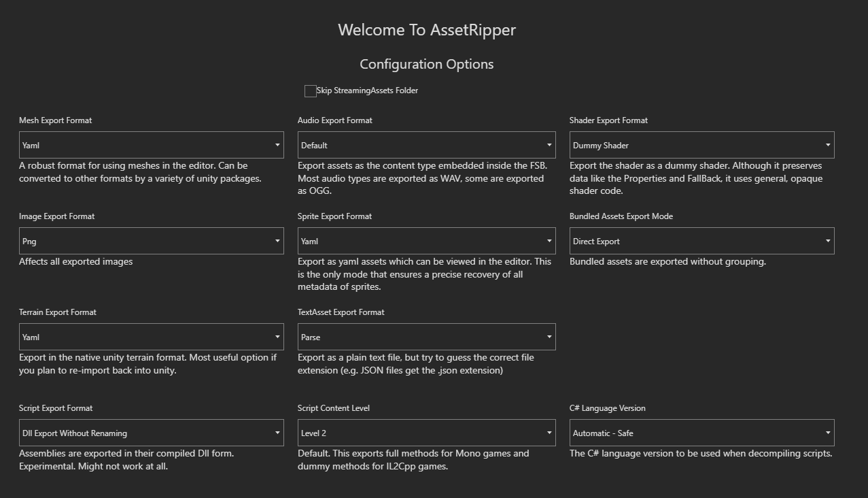Click the 'Default. This exports full methods' description
The height and width of the screenshot is (498, 868).
413,460
